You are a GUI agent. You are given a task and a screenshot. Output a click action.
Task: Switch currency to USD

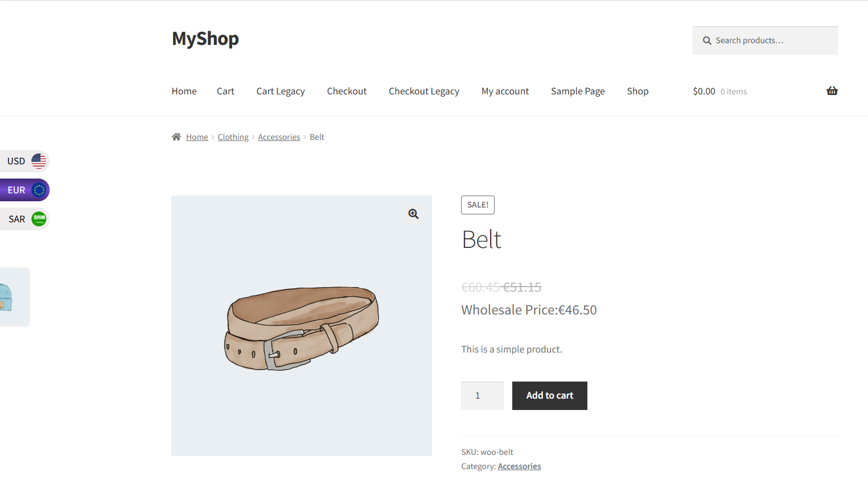24,161
